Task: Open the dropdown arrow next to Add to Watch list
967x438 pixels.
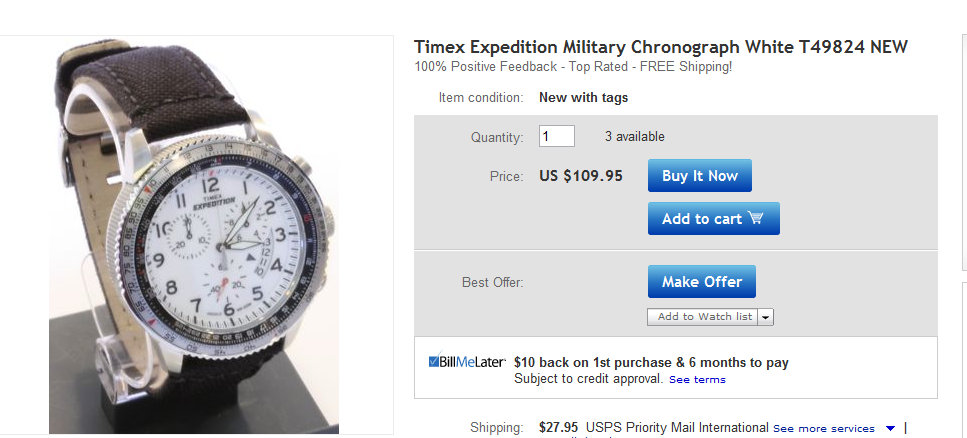Action: click(766, 317)
